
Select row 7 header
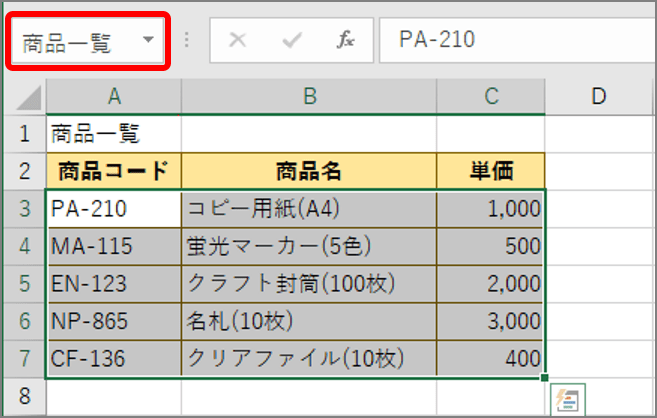pos(25,359)
